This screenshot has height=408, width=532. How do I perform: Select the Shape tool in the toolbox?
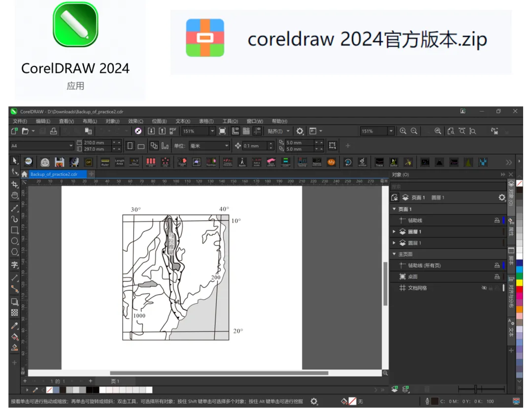pos(15,172)
